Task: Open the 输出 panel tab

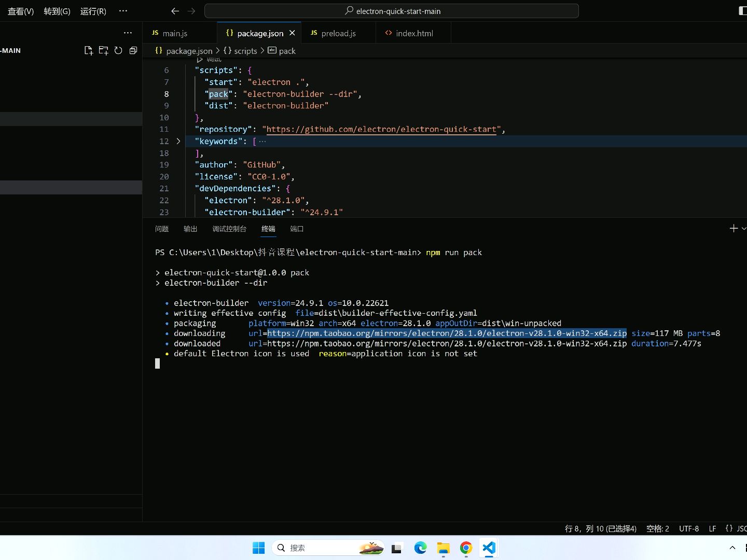Action: [x=190, y=229]
